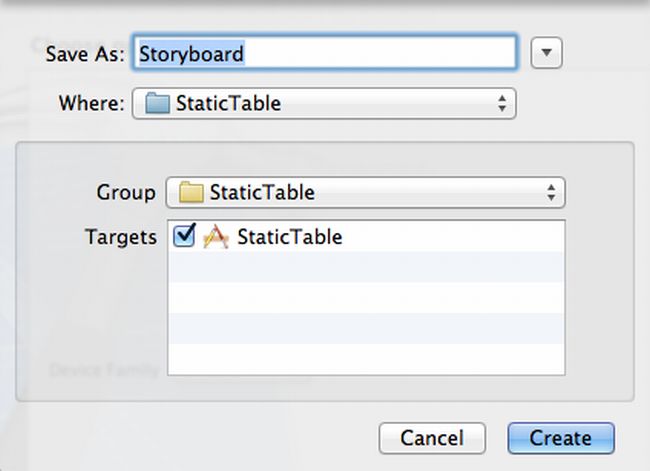Click the second row in Targets list
Image resolution: width=650 pixels, height=471 pixels.
click(365, 267)
